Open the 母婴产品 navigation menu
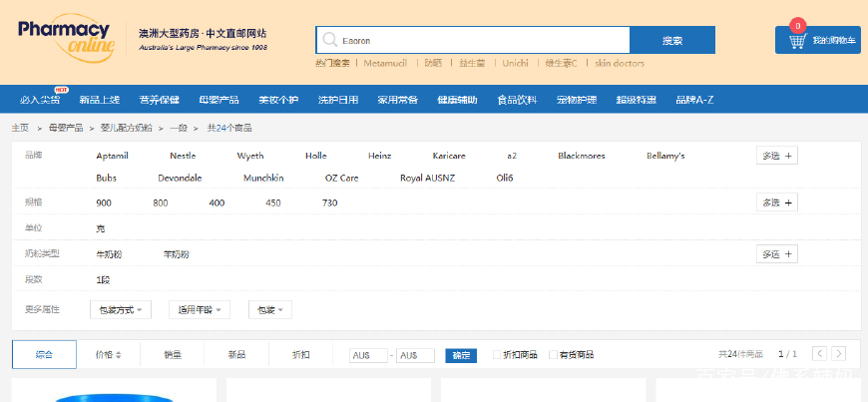868x402 pixels. coord(218,100)
